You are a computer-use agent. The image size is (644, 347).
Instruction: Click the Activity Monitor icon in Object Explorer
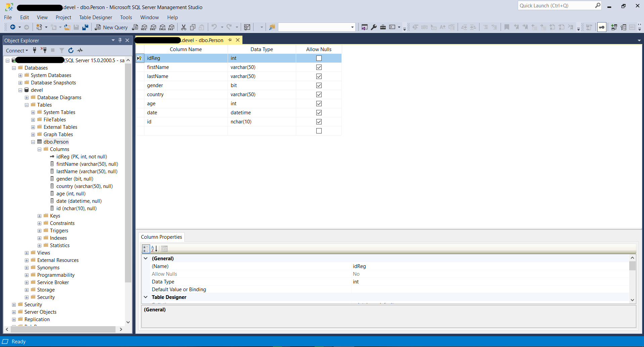(x=80, y=50)
